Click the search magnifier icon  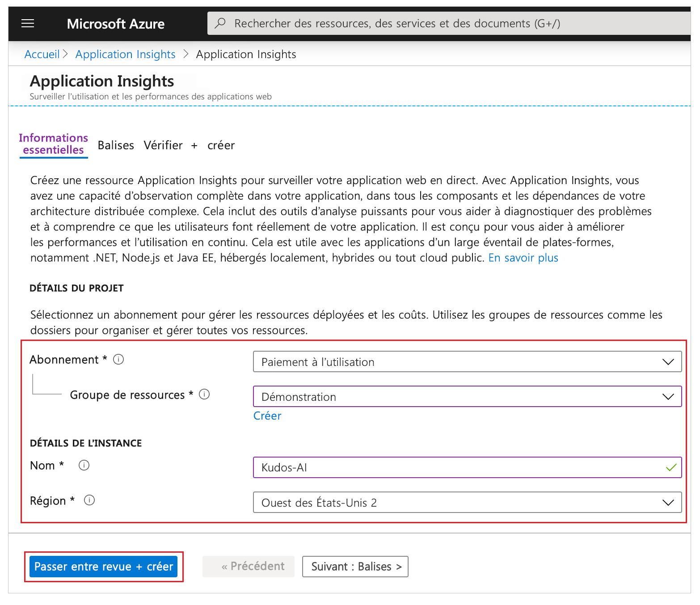[x=220, y=23]
